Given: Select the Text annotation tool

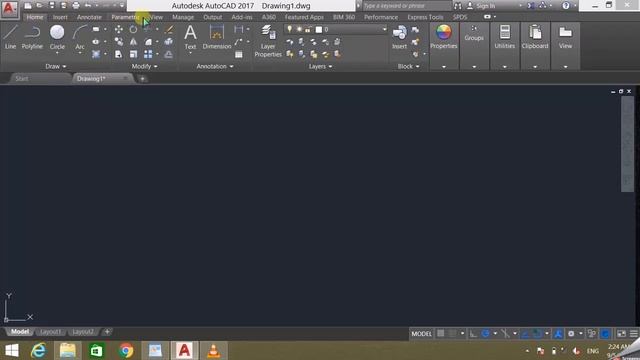Looking at the screenshot, I should click(x=190, y=37).
